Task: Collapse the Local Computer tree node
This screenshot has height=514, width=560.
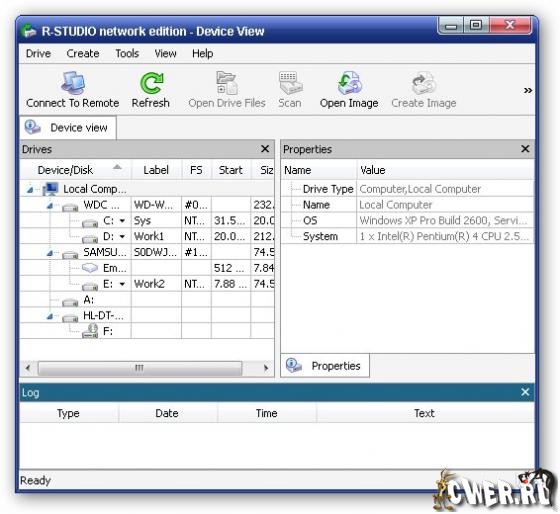Action: 30,190
